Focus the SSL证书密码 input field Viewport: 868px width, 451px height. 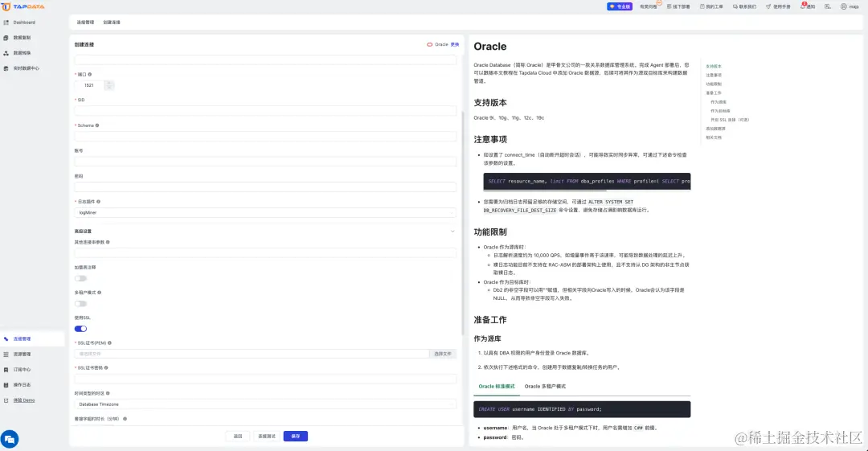click(x=265, y=379)
